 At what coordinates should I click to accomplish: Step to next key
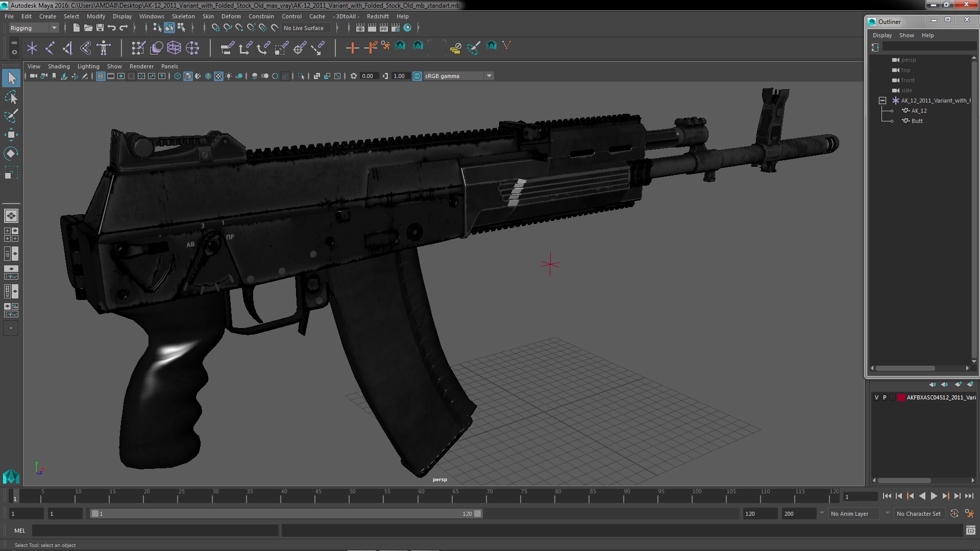(946, 496)
